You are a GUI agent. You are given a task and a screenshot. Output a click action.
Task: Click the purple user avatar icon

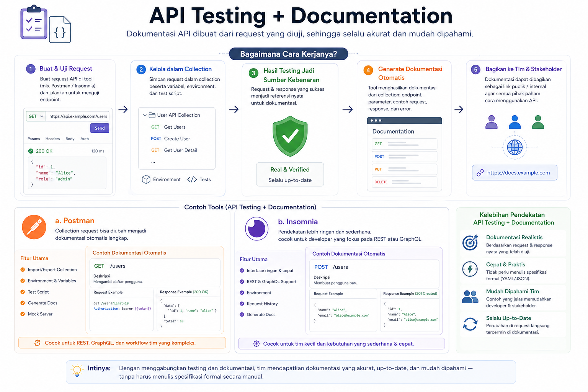point(492,122)
